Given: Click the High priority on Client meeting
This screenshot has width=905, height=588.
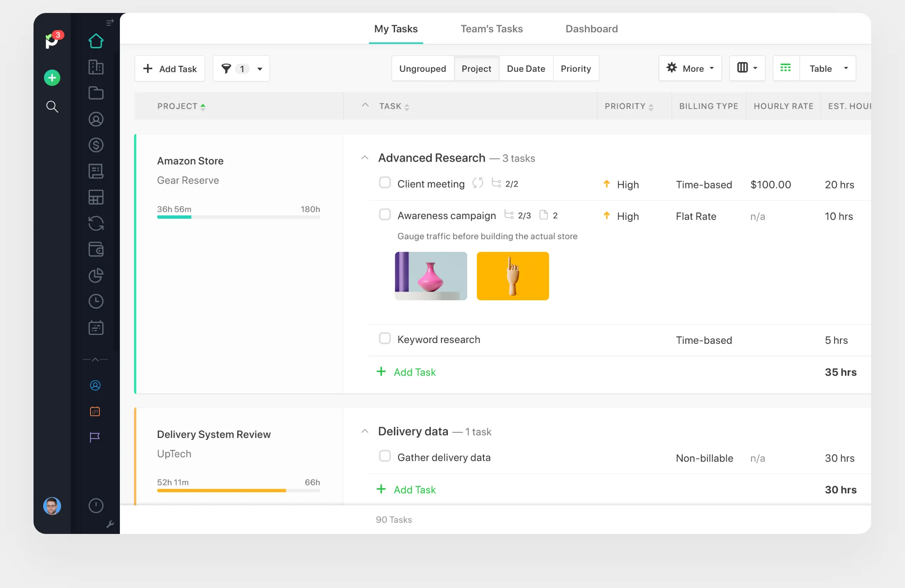Looking at the screenshot, I should click(x=621, y=185).
